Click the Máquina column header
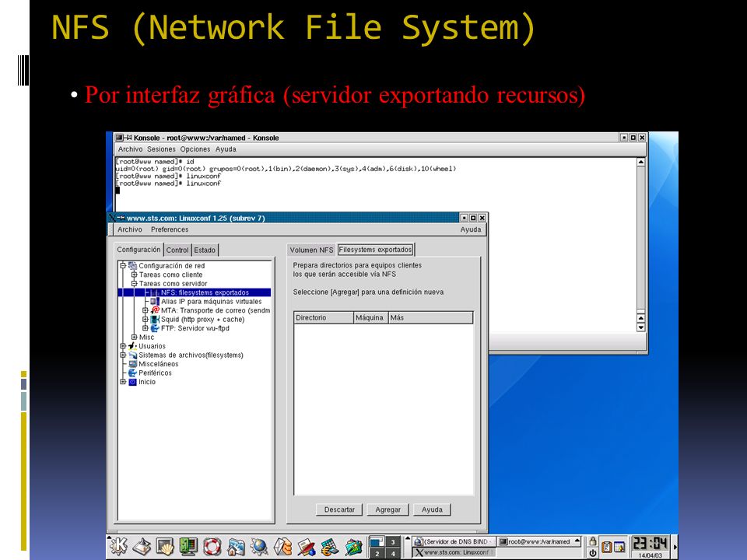The image size is (747, 560). click(371, 317)
